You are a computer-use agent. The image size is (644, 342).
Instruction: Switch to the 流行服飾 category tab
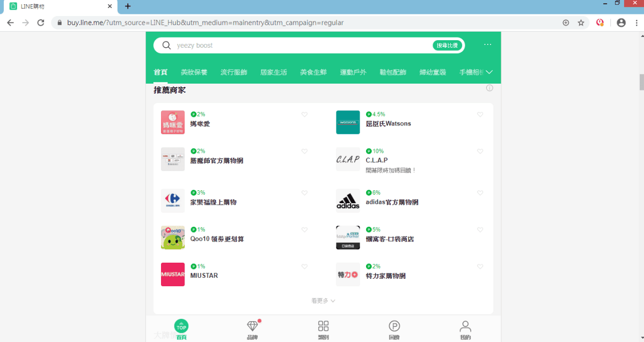[x=234, y=72]
